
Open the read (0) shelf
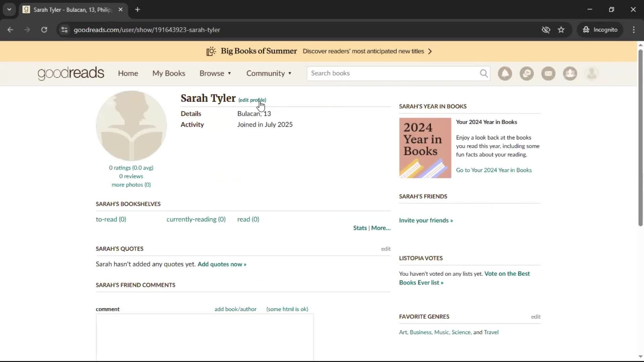click(x=248, y=219)
